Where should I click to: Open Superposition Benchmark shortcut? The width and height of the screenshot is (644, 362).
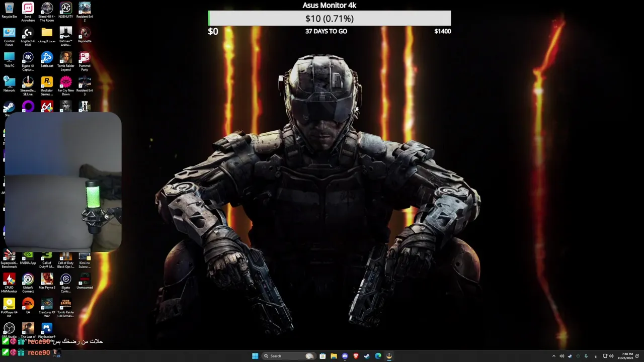click(9, 260)
